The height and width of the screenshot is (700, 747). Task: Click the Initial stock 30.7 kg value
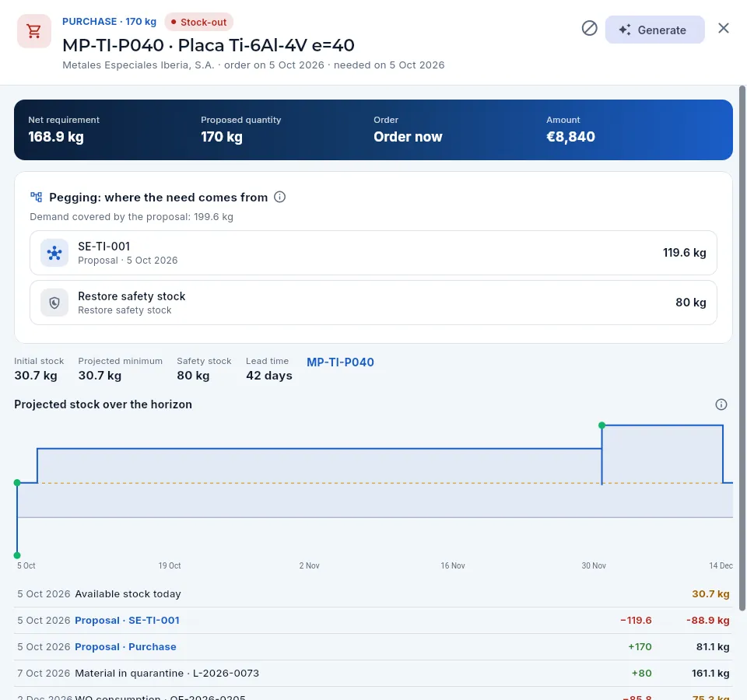36,376
